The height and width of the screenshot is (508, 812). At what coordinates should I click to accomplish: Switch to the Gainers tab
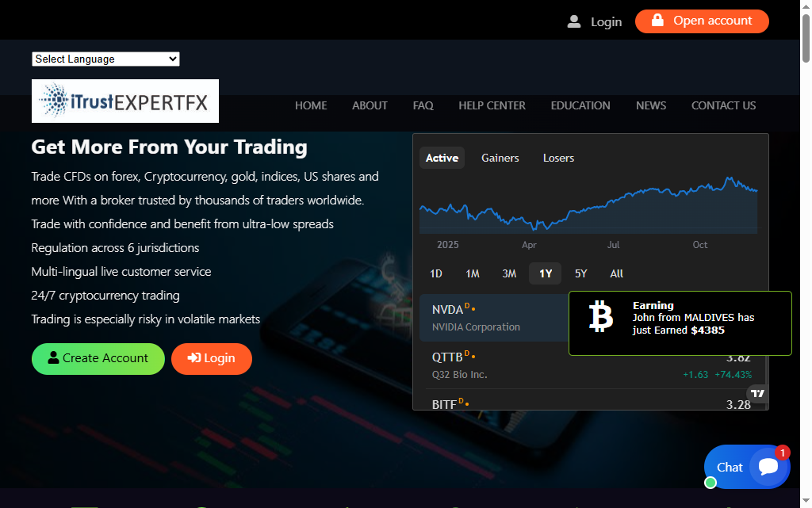point(500,158)
